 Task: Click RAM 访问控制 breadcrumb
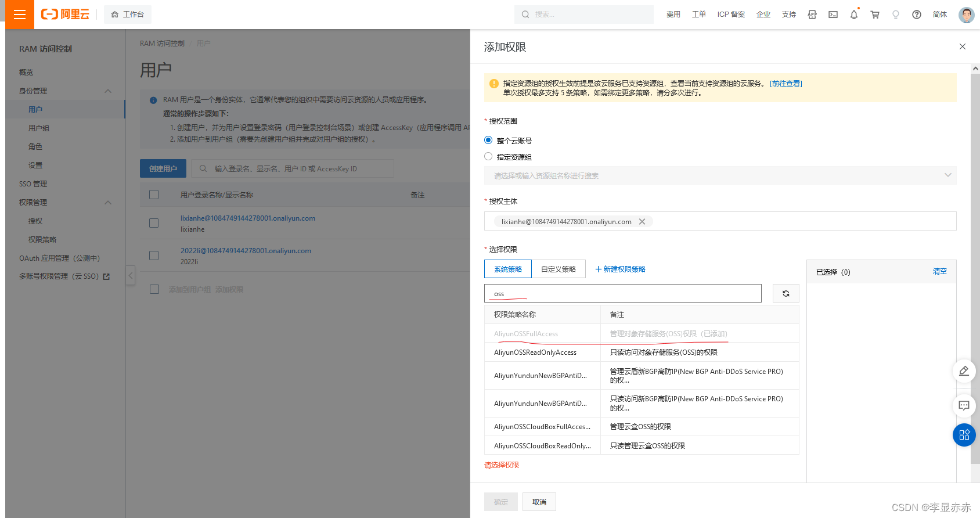162,44
